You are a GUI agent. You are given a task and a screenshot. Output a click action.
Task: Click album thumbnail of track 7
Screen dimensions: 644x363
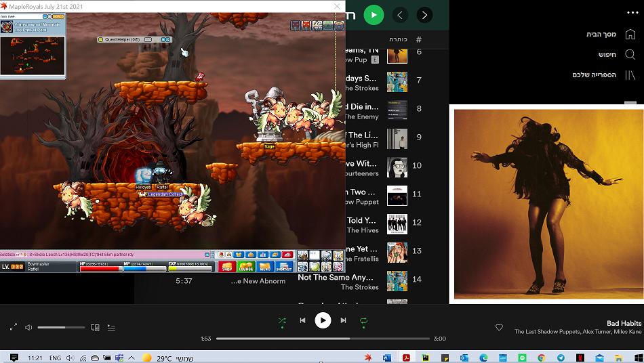coord(397,82)
